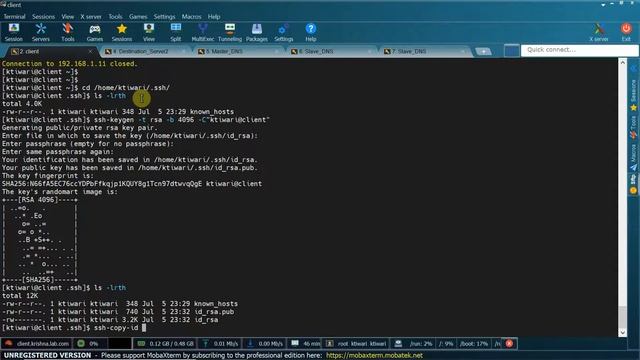Close the remote monitoring bar red X
The image size is (640, 360).
(x=509, y=344)
